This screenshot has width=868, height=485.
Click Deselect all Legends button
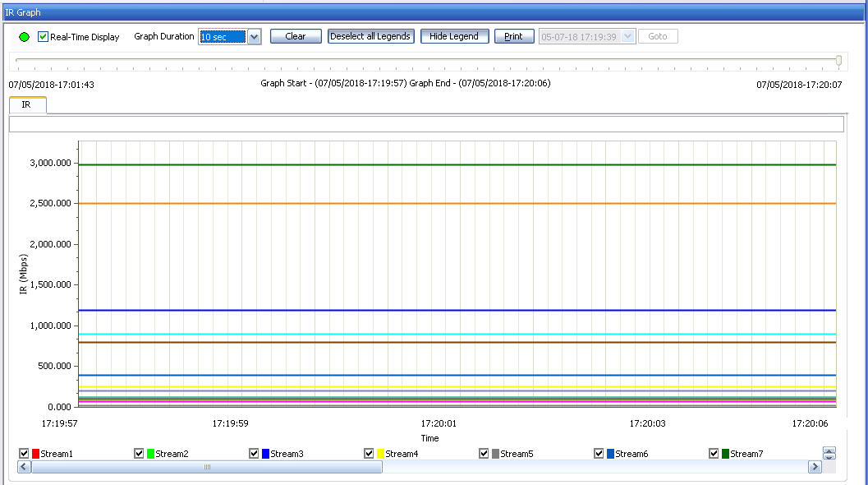point(370,37)
